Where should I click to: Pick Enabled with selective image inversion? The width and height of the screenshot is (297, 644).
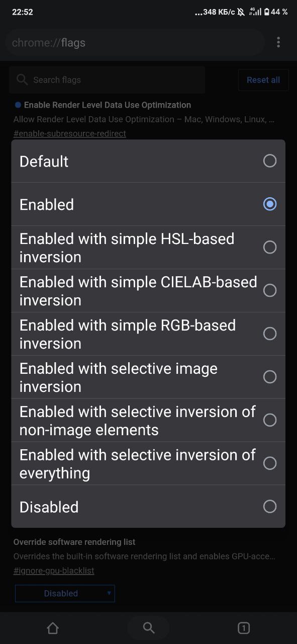point(148,377)
